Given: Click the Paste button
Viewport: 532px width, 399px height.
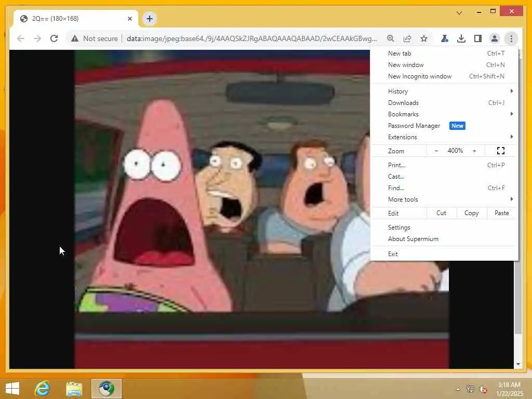Looking at the screenshot, I should pyautogui.click(x=501, y=213).
